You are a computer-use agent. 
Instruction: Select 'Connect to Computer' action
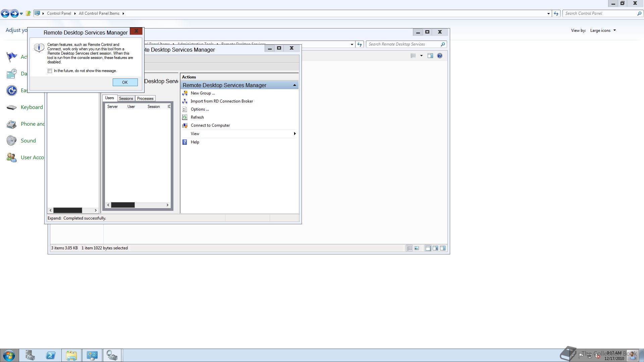[210, 125]
